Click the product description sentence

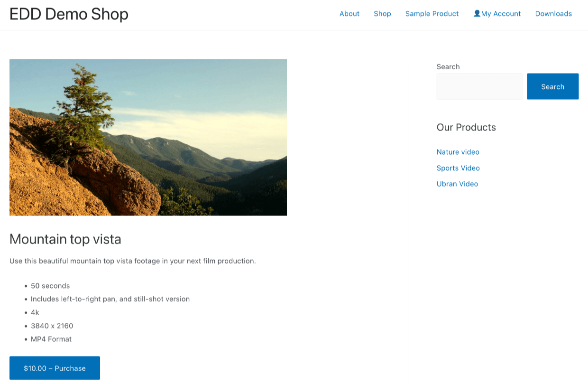[132, 261]
